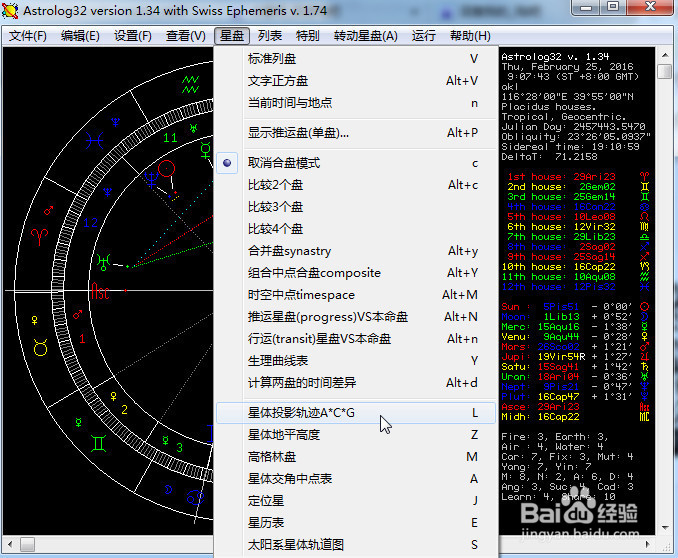The image size is (678, 558).
Task: Click the Aquarius glyph on chart wheel
Action: (190, 84)
